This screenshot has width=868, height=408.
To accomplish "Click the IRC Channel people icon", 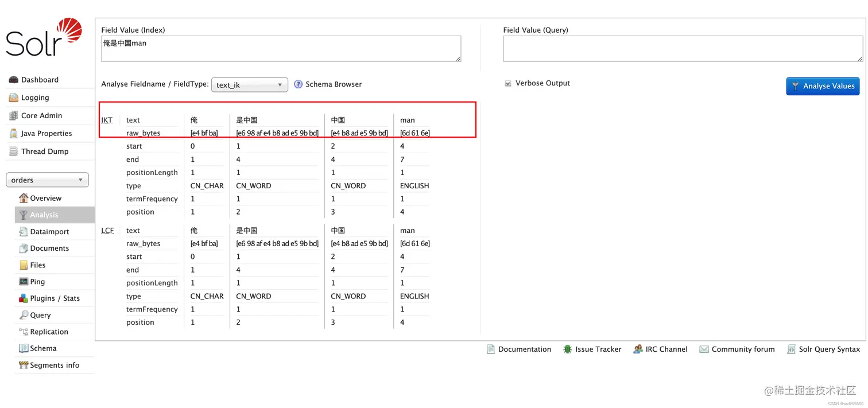I will coord(638,349).
